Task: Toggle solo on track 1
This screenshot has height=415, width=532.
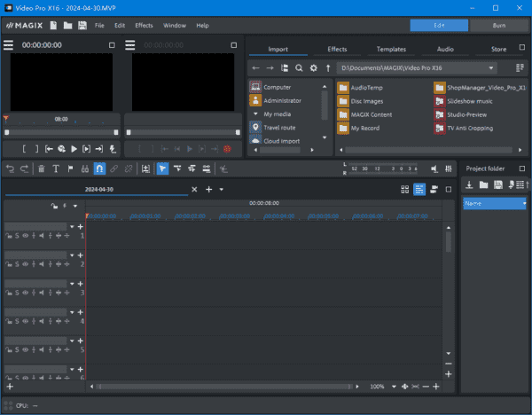Action: (x=17, y=236)
